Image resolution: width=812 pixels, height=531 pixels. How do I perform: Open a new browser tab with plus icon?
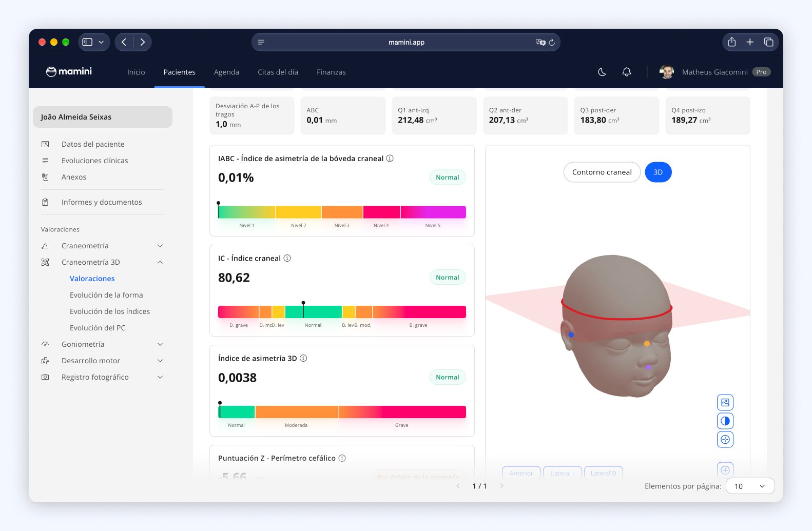pyautogui.click(x=750, y=42)
